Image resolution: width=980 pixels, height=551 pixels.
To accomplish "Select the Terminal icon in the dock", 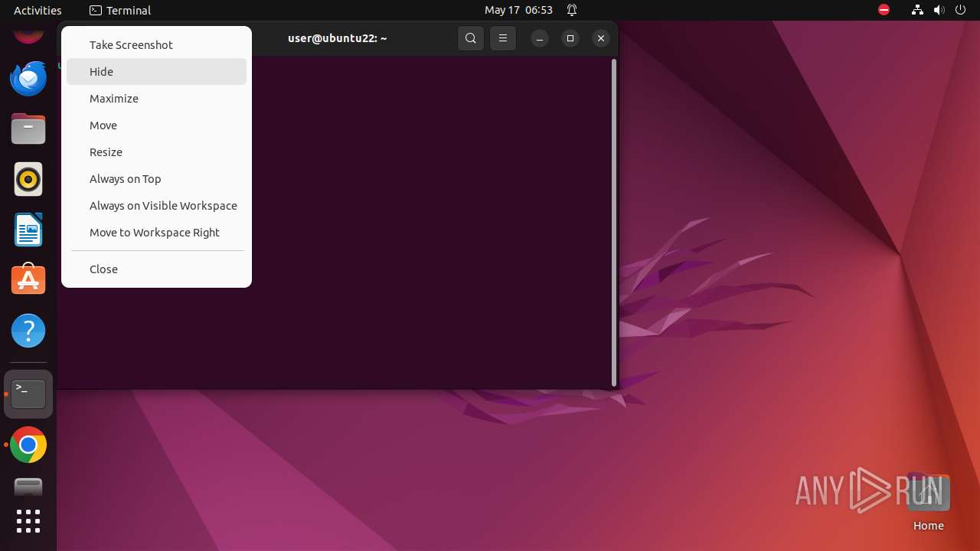I will pyautogui.click(x=28, y=394).
